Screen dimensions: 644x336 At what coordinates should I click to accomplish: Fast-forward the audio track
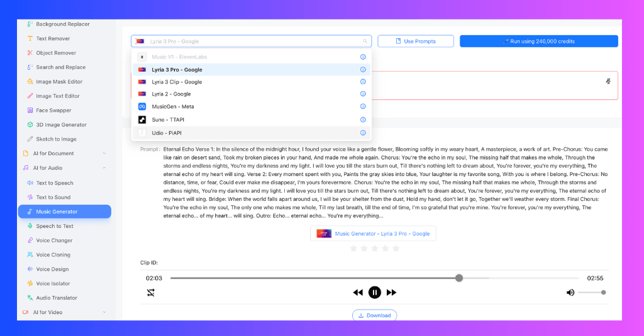(391, 293)
